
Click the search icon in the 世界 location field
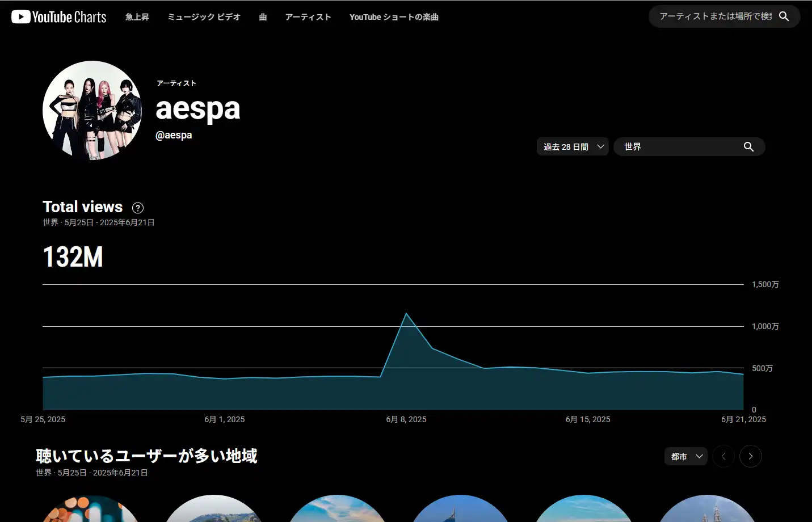(748, 147)
